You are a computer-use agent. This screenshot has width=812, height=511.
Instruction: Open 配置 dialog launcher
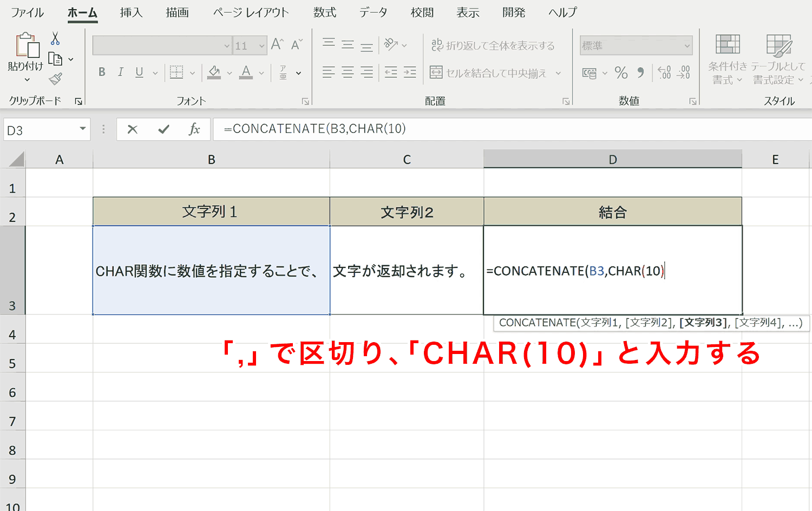(566, 101)
